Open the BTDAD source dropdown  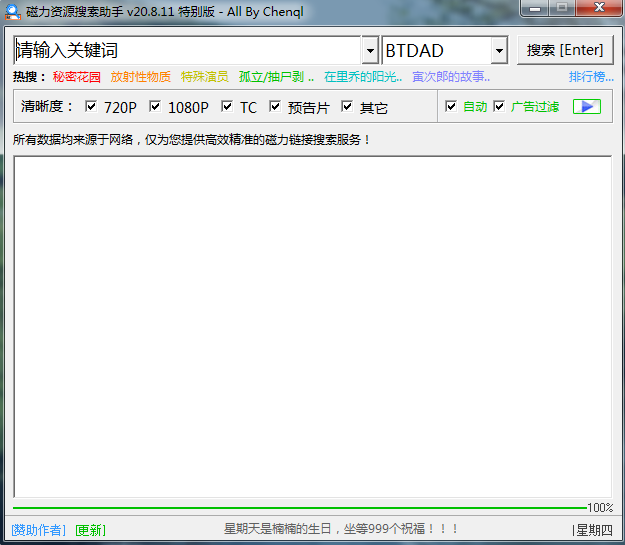click(499, 51)
